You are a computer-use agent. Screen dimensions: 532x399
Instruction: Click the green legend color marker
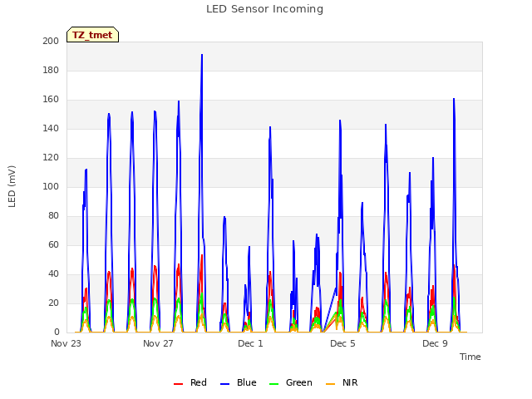pyautogui.click(x=273, y=384)
